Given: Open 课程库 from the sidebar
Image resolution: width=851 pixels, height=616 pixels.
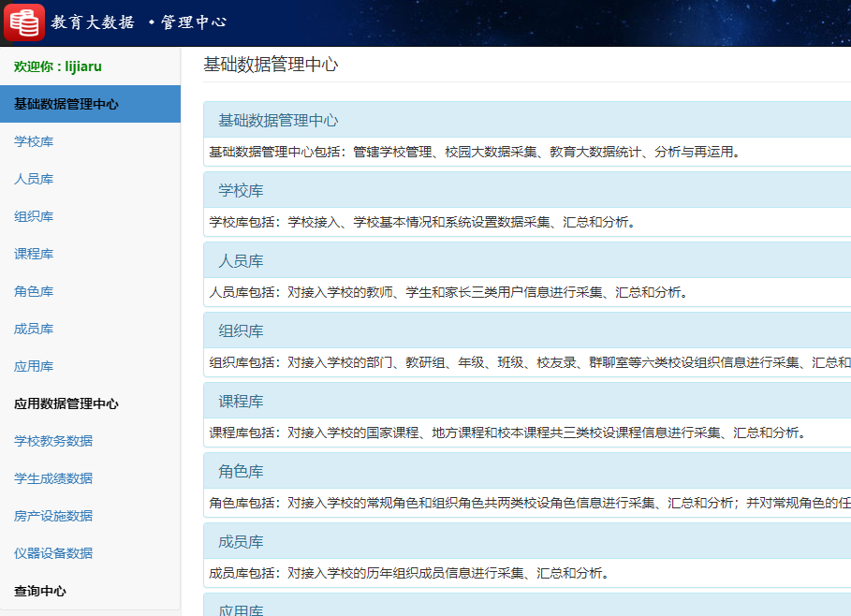Looking at the screenshot, I should pyautogui.click(x=33, y=254).
